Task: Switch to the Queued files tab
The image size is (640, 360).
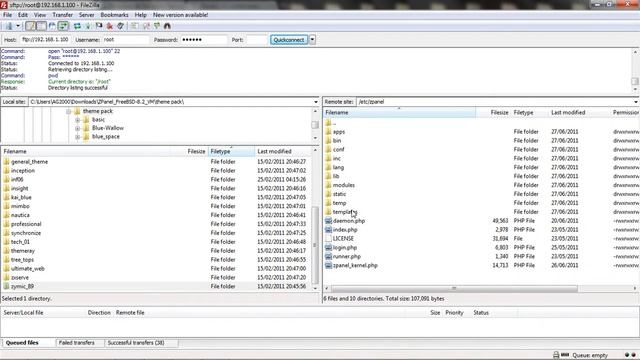Action: click(22, 343)
